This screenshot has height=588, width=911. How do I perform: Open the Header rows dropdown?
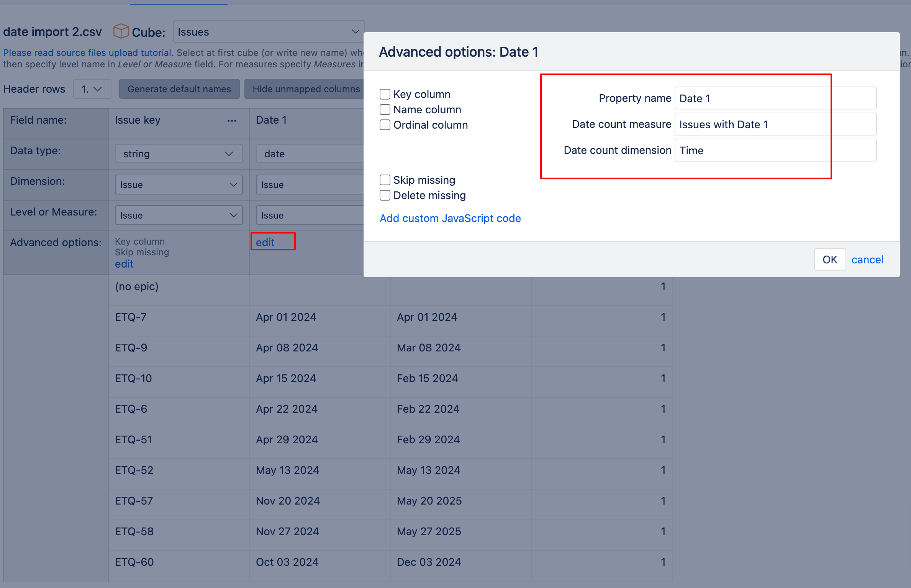(92, 89)
